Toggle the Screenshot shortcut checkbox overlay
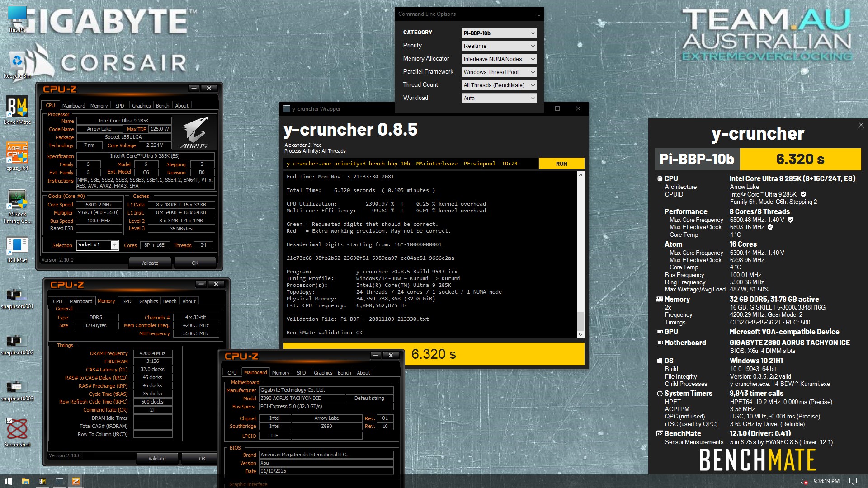The height and width of the screenshot is (488, 868). pyautogui.click(x=9, y=421)
